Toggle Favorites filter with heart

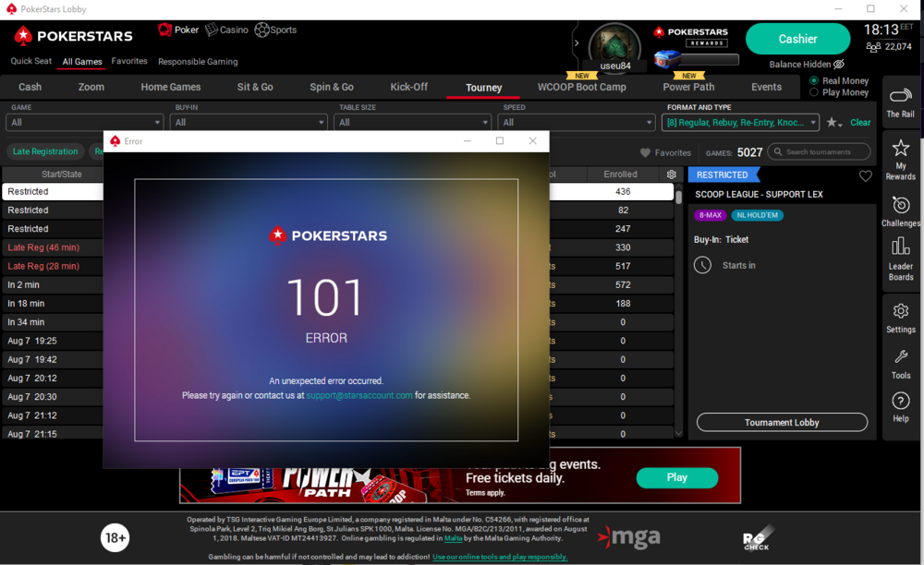[x=665, y=152]
